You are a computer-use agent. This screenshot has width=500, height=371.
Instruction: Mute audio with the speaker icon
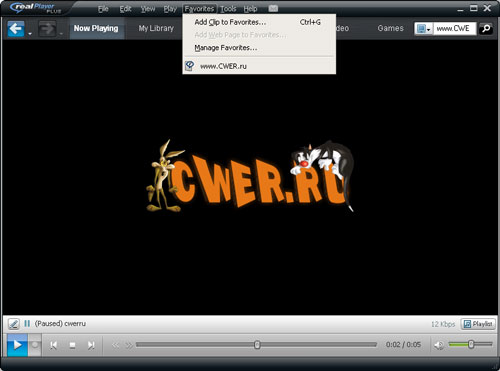439,345
